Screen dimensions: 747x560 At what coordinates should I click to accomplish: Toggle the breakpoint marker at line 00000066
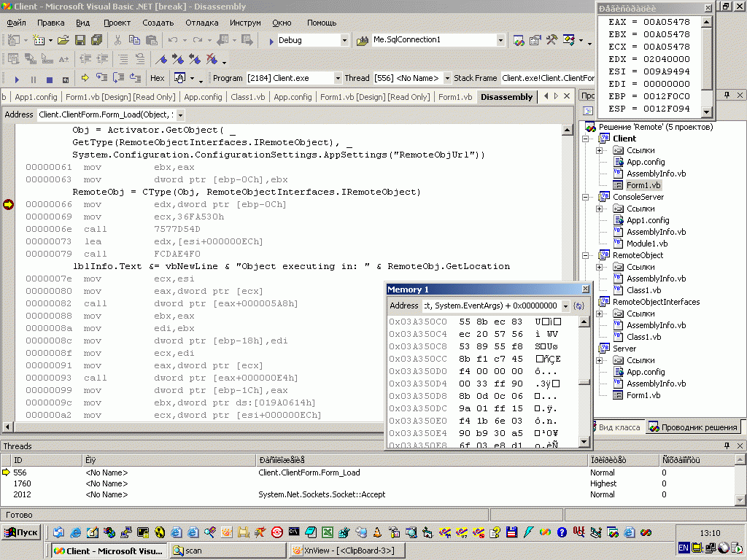(x=9, y=205)
